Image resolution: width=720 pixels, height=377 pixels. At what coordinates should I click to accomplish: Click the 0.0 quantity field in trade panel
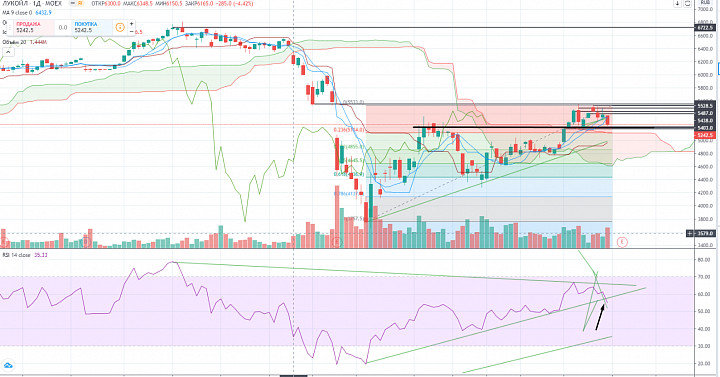[x=63, y=28]
